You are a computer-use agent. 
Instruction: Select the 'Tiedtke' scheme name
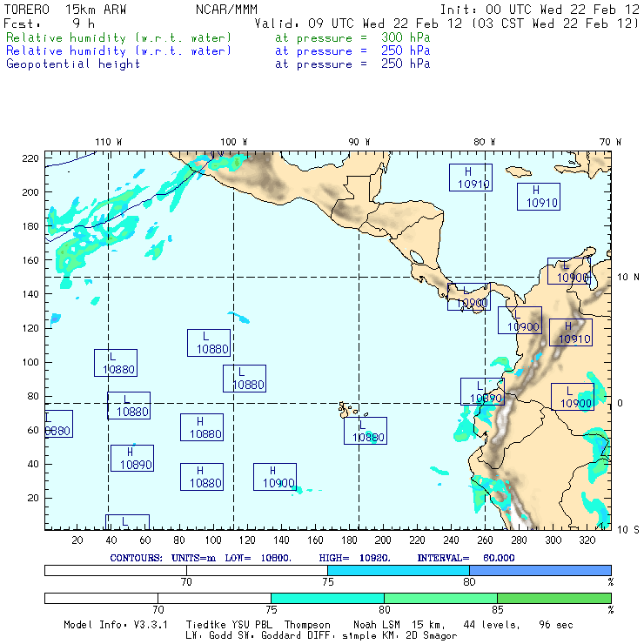[x=205, y=625]
